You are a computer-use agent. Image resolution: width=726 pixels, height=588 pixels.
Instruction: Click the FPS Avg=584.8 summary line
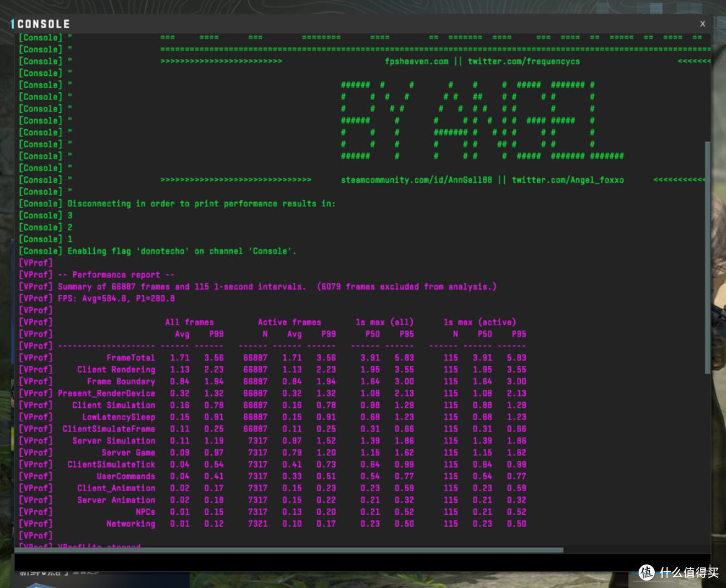116,298
